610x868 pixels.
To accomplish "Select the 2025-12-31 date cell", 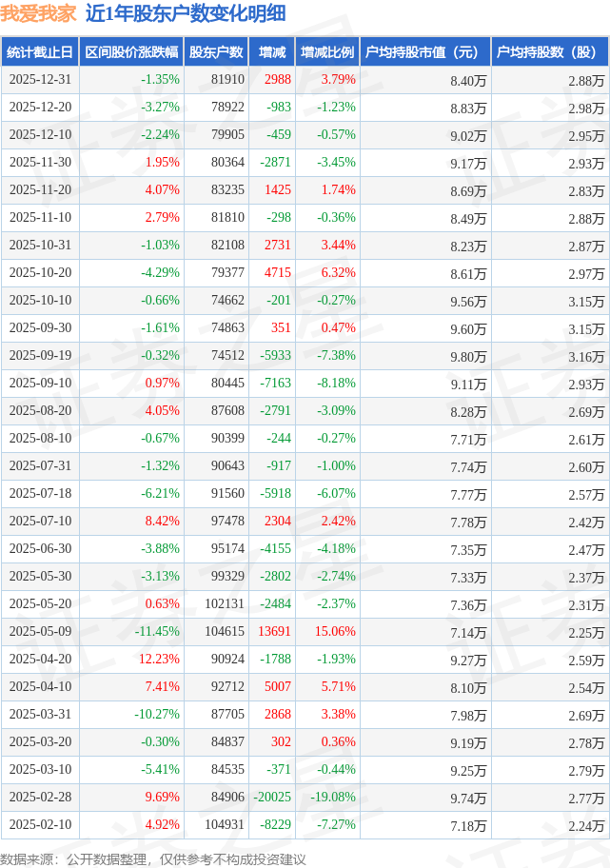I will (39, 80).
